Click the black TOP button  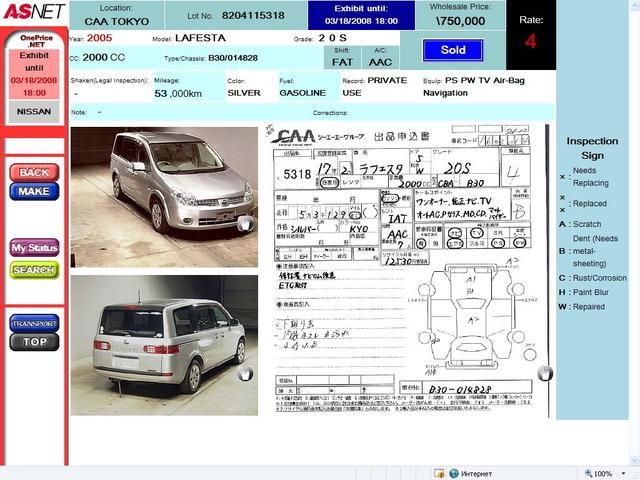click(x=34, y=342)
